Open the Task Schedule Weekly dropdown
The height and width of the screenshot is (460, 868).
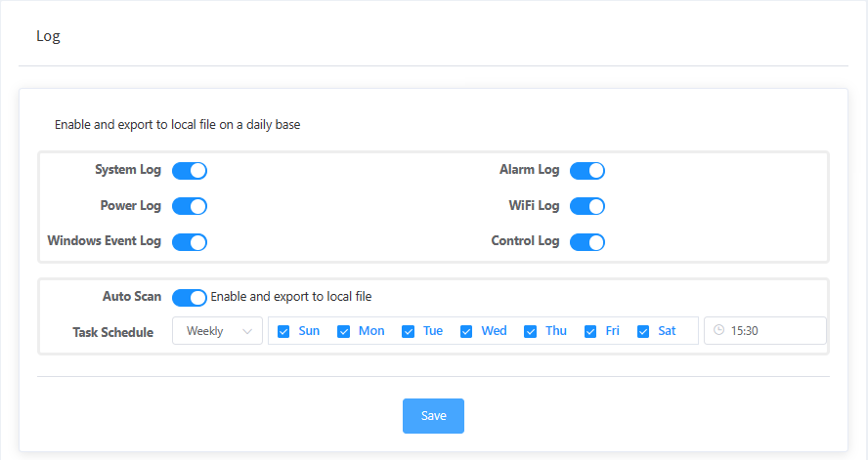217,331
